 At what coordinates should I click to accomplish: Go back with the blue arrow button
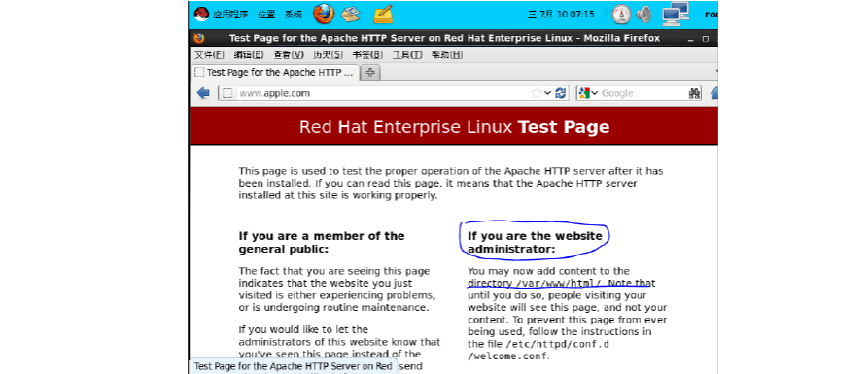pyautogui.click(x=203, y=93)
